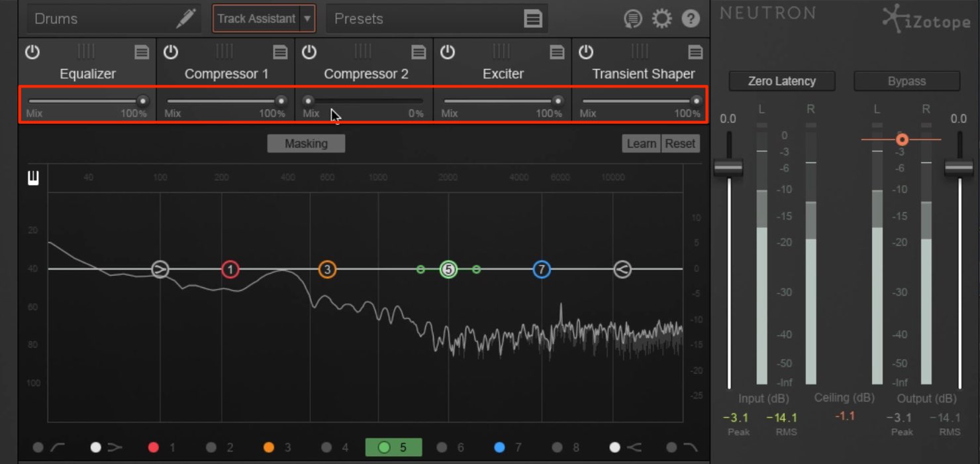The height and width of the screenshot is (464, 980).
Task: Click the Equalizer Mix slider
Action: [87, 101]
